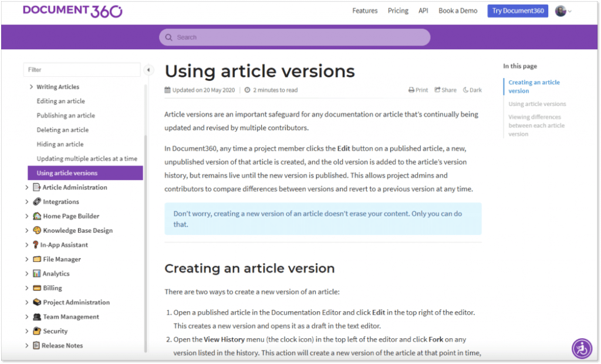Screen dimensions: 601x364
Task: Jump to Creating an article version section
Action: [x=534, y=86]
